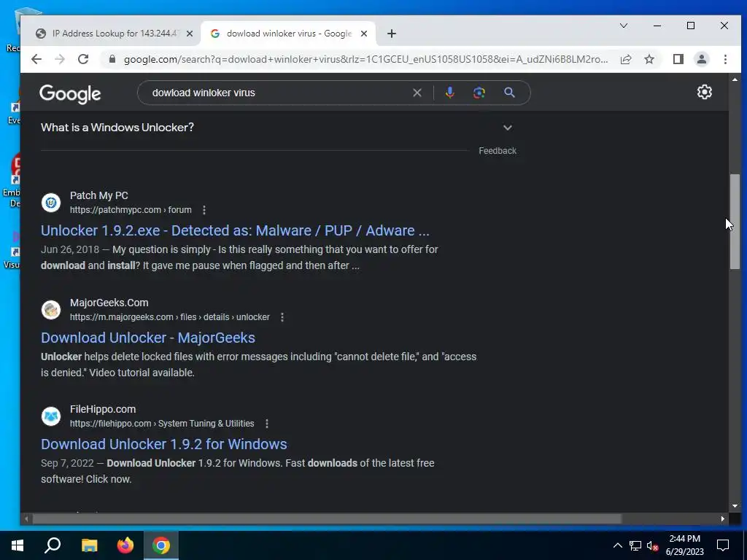Screen dimensions: 747x560
Task: Go back to the previous page
Action: (36, 59)
